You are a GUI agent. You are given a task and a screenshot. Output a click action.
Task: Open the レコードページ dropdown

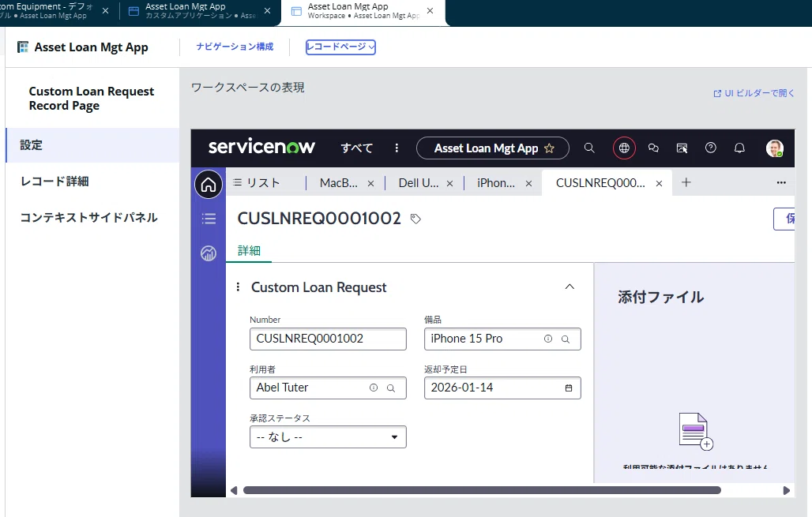click(340, 47)
